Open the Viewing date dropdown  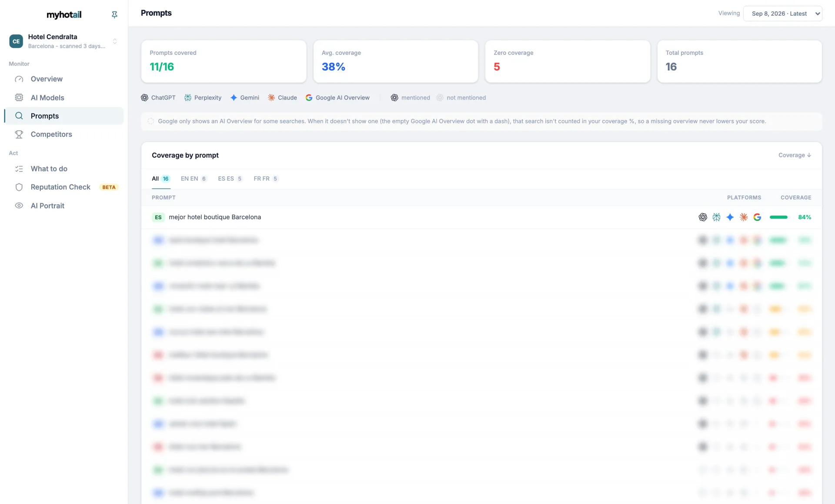[x=782, y=13]
